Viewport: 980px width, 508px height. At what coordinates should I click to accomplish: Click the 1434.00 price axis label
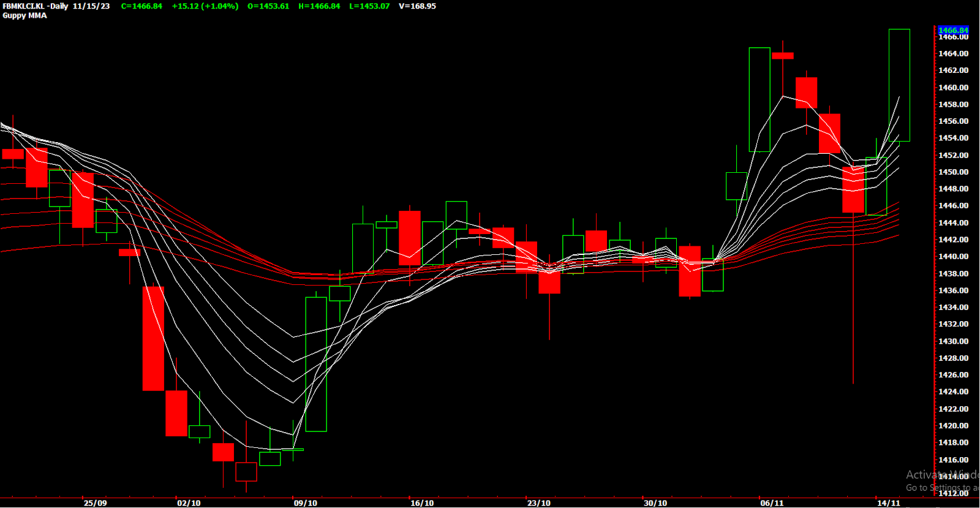pos(954,308)
